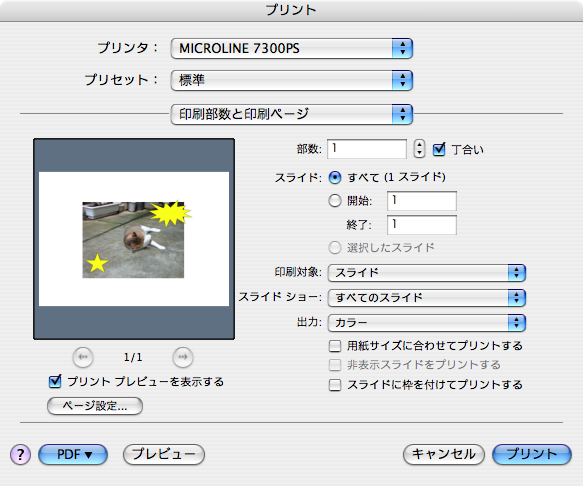Screen dimensions: 583x486
Task: Open the プリンタ MICROLINE 7300PS dropdown
Action: [292, 48]
